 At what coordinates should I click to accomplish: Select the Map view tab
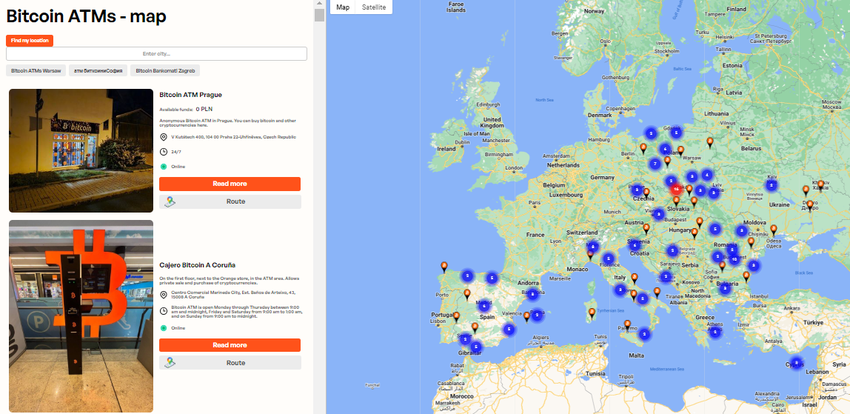pyautogui.click(x=343, y=7)
